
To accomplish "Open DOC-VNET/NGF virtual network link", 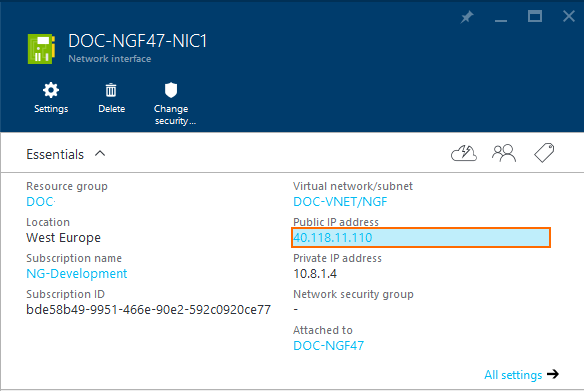I will [340, 201].
